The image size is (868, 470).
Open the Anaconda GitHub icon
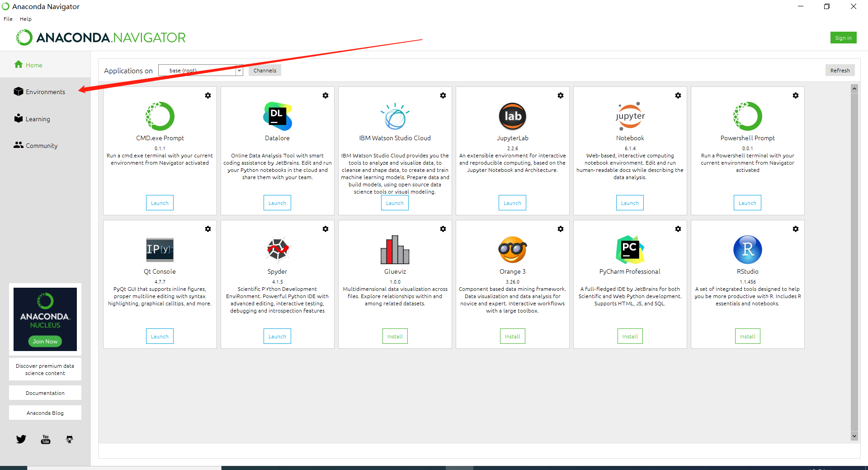coord(70,439)
